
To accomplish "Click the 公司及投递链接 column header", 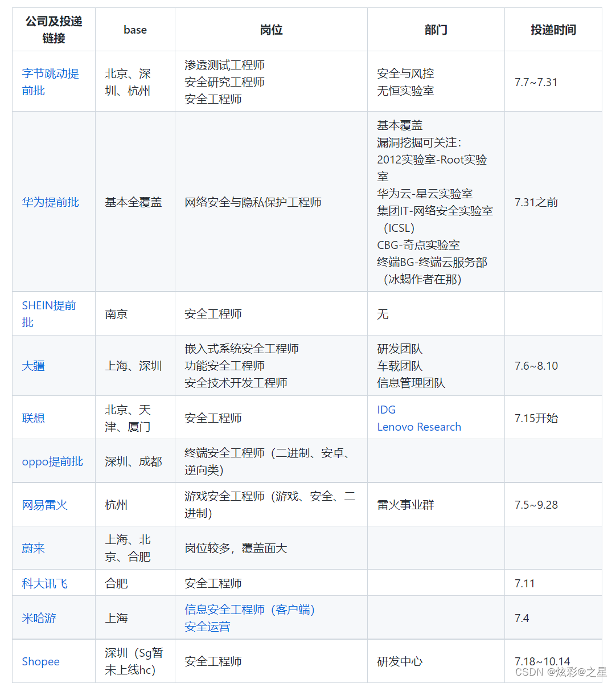I will click(x=54, y=30).
